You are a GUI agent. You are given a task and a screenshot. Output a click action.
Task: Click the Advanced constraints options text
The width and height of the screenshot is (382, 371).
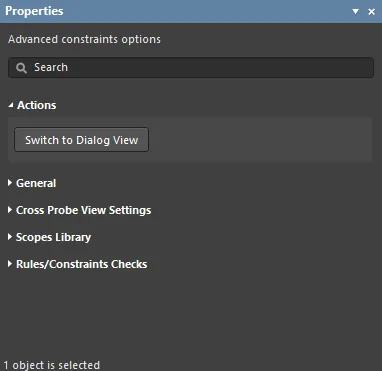tap(84, 39)
